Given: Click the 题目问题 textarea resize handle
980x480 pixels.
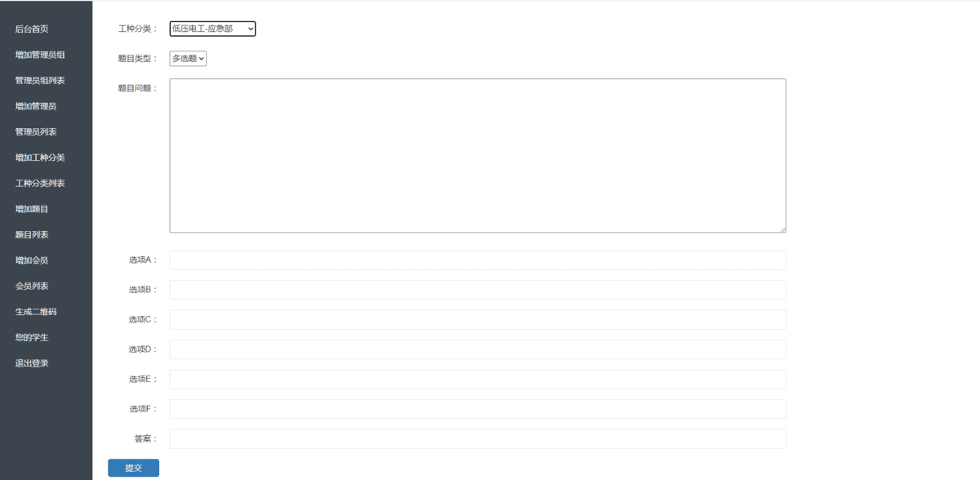Looking at the screenshot, I should point(782,229).
